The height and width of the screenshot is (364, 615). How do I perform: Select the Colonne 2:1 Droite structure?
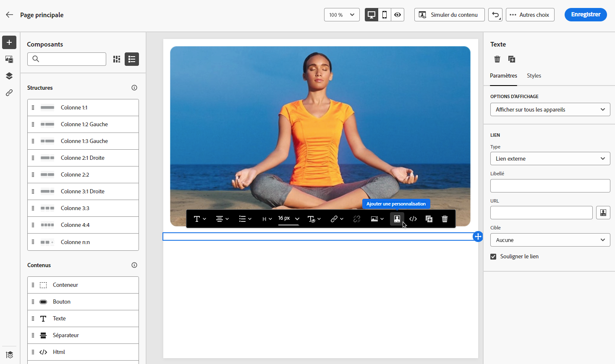tap(83, 158)
